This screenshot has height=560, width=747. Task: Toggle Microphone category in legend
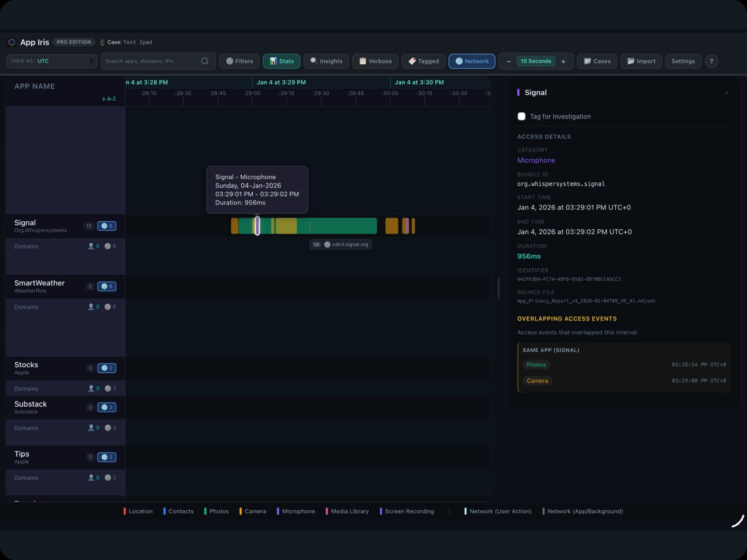pos(296,511)
